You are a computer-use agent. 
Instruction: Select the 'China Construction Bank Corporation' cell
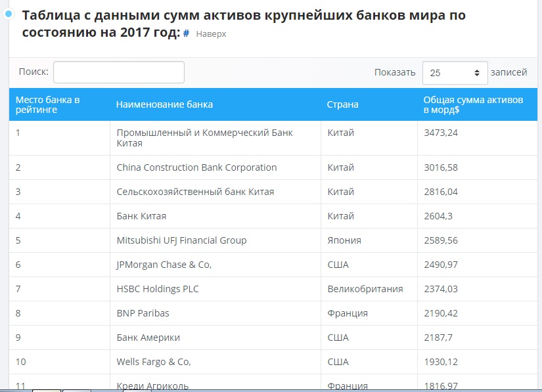pos(196,167)
